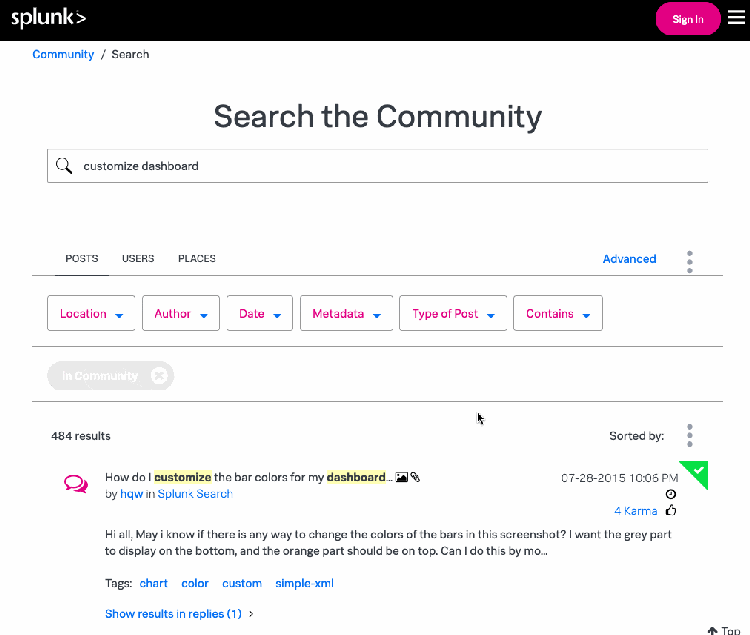Viewport: 750px width, 635px height.
Task: Click the thumbs-up karma icon
Action: pos(670,510)
